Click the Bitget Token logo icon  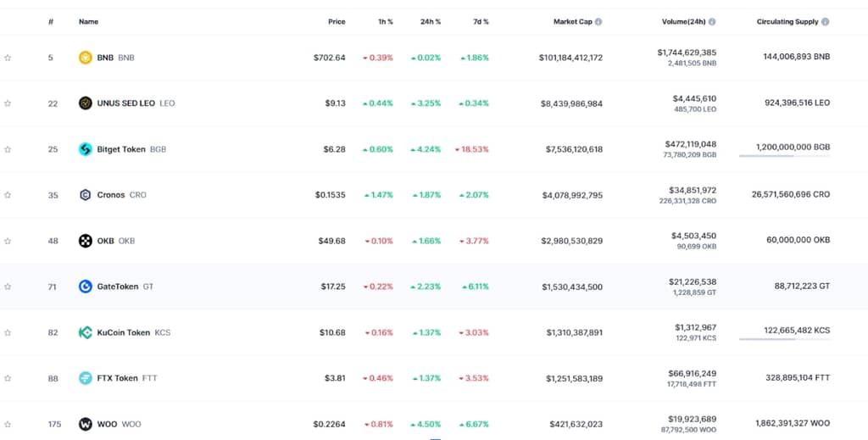(x=85, y=149)
